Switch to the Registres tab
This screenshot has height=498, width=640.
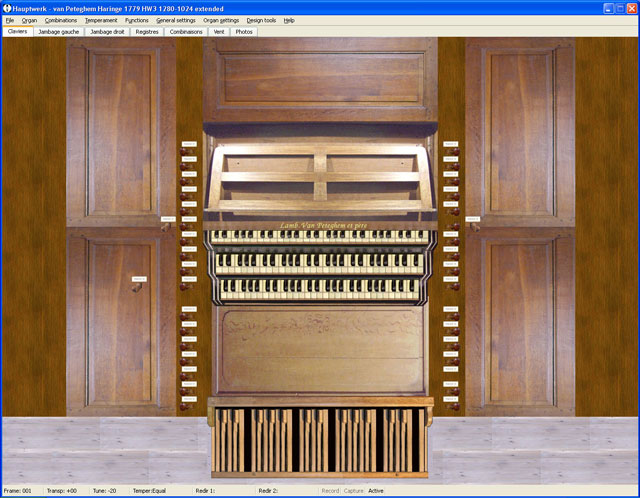point(147,31)
